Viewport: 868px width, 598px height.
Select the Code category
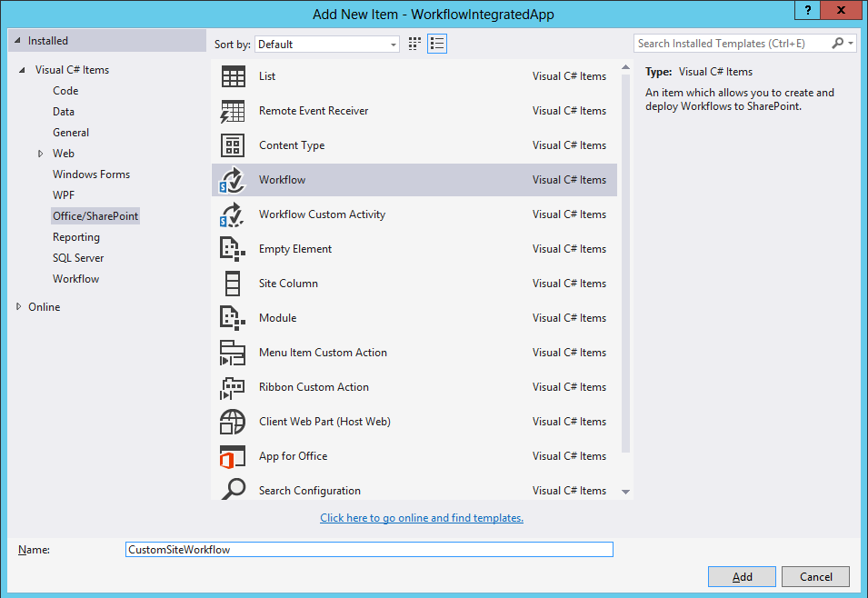click(65, 91)
